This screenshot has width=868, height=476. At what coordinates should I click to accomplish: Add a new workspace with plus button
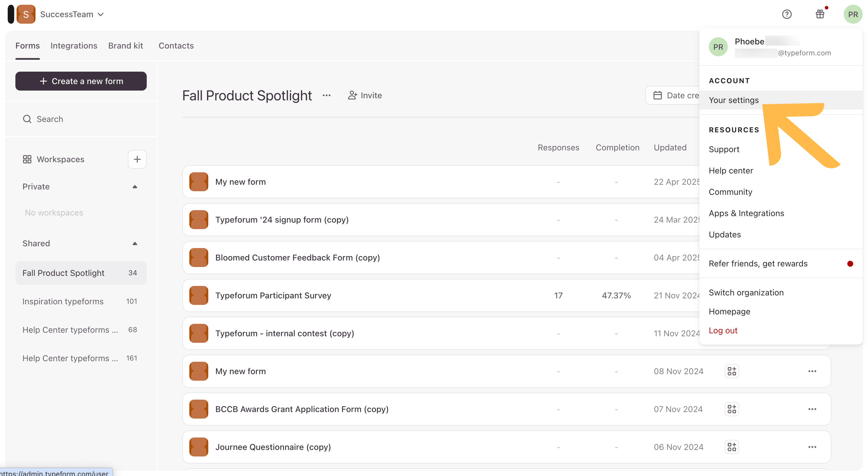(x=137, y=159)
